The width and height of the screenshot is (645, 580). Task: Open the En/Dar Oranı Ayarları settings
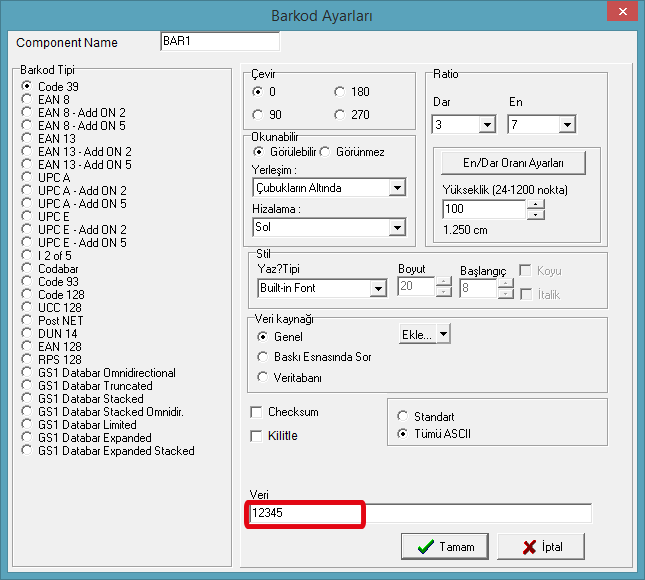[x=513, y=163]
